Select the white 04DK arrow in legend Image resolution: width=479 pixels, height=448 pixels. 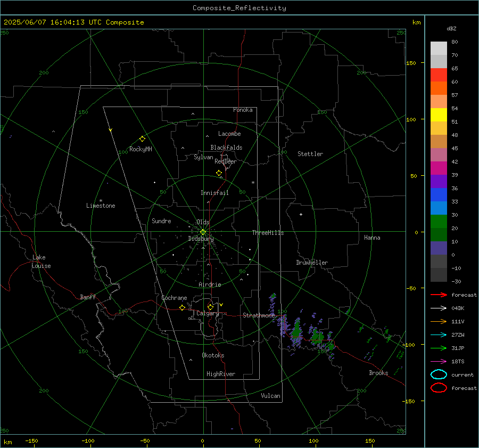[439, 308]
